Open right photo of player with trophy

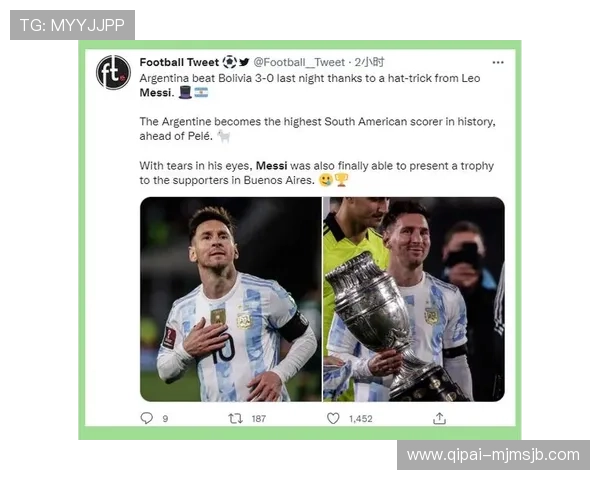click(414, 299)
